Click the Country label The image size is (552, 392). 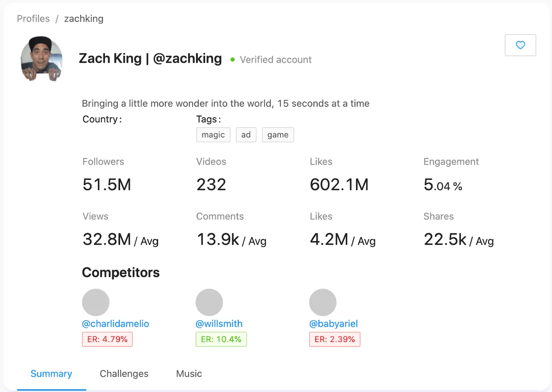pyautogui.click(x=102, y=119)
